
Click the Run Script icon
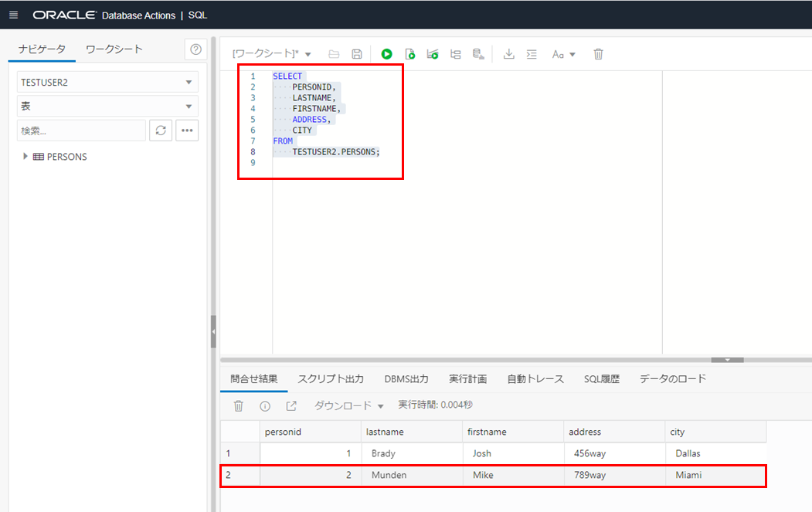click(x=410, y=54)
